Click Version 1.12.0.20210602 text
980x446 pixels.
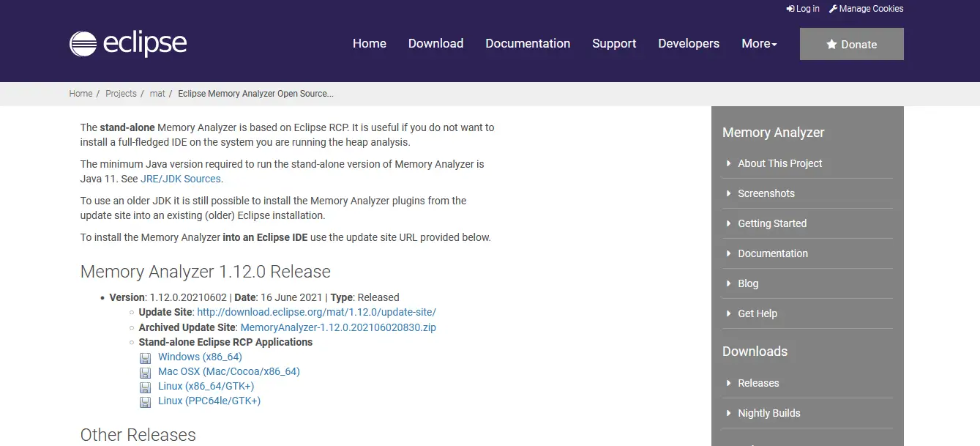168,297
